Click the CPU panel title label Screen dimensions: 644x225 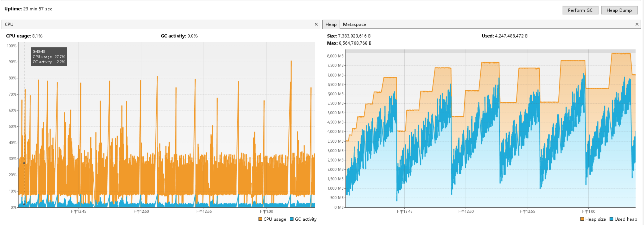[x=9, y=24]
